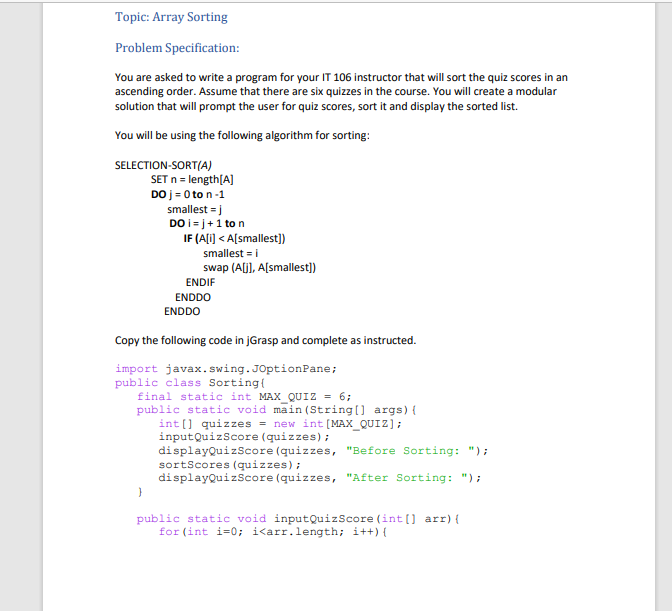Click the 'SELECTION-SORT(A)' pseudocode title
672x611 pixels.
point(163,165)
